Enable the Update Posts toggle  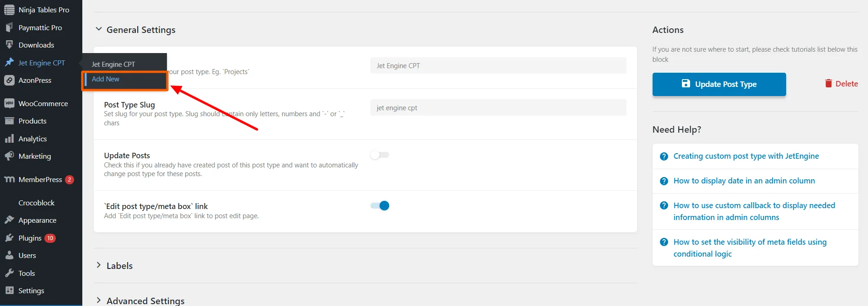pos(380,155)
